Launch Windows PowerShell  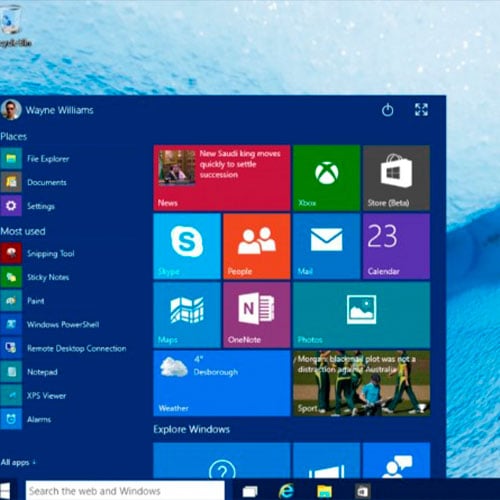tap(50, 325)
